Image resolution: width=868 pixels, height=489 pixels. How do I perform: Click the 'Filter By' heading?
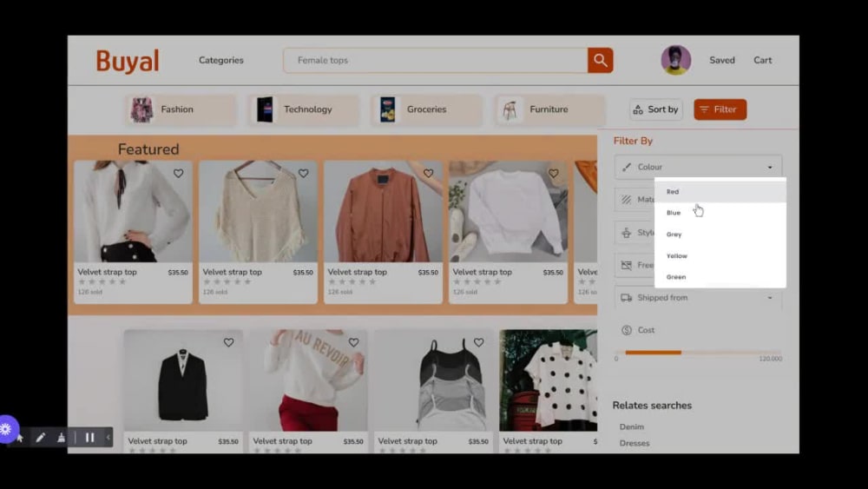click(x=633, y=142)
